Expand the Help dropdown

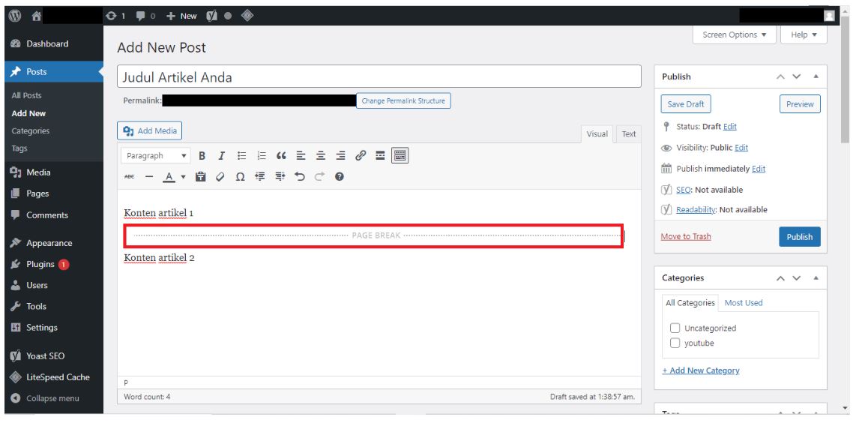click(x=804, y=34)
